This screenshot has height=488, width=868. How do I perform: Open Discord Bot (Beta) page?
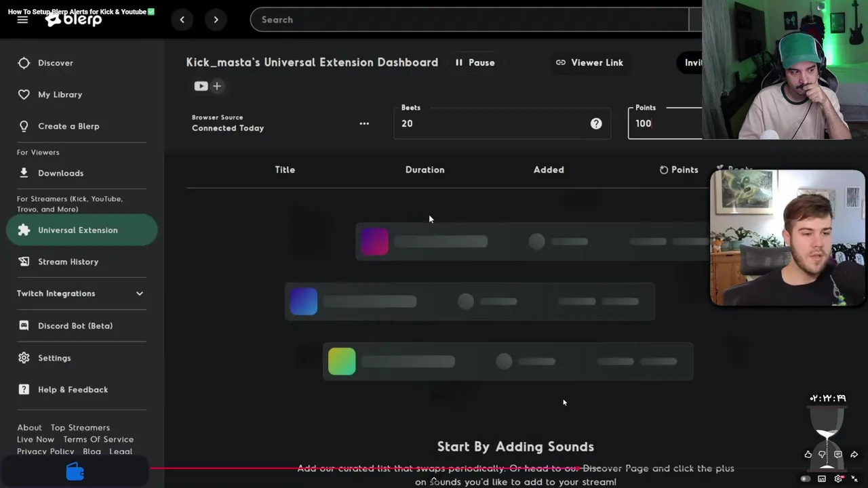tap(75, 326)
